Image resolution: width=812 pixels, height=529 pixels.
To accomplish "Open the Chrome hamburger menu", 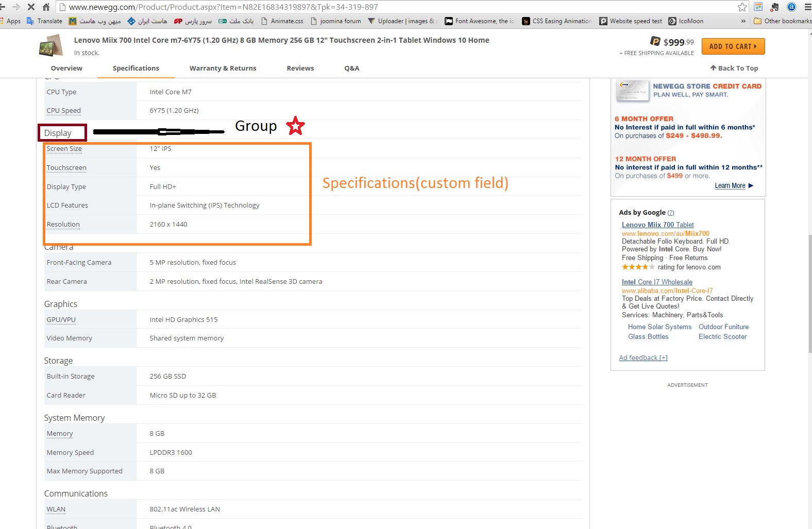I will (808, 7).
